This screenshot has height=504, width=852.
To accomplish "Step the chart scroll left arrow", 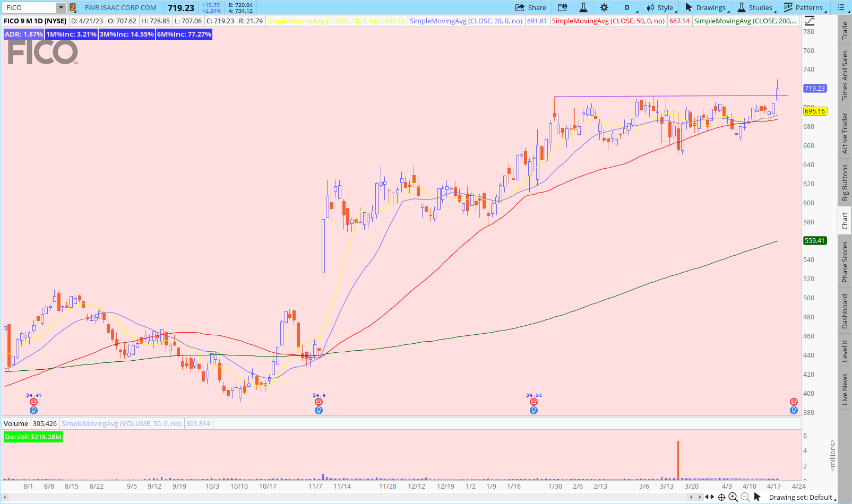I will coord(691,497).
